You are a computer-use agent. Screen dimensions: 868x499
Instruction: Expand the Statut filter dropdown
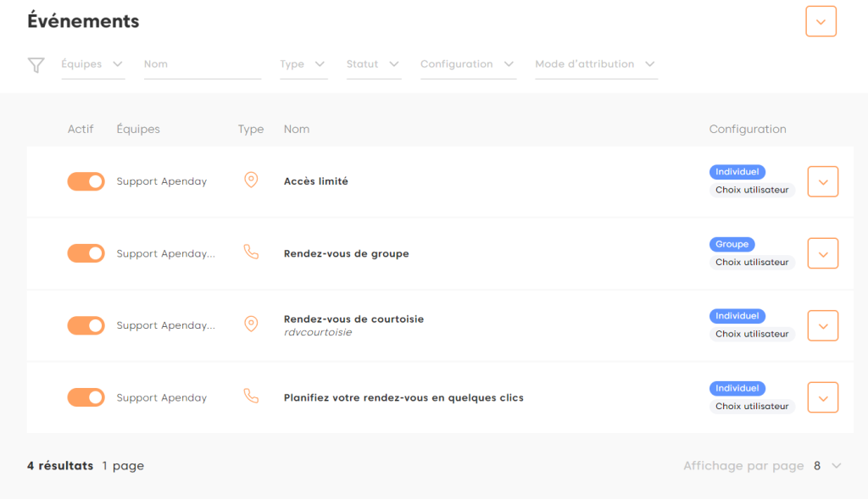point(373,64)
